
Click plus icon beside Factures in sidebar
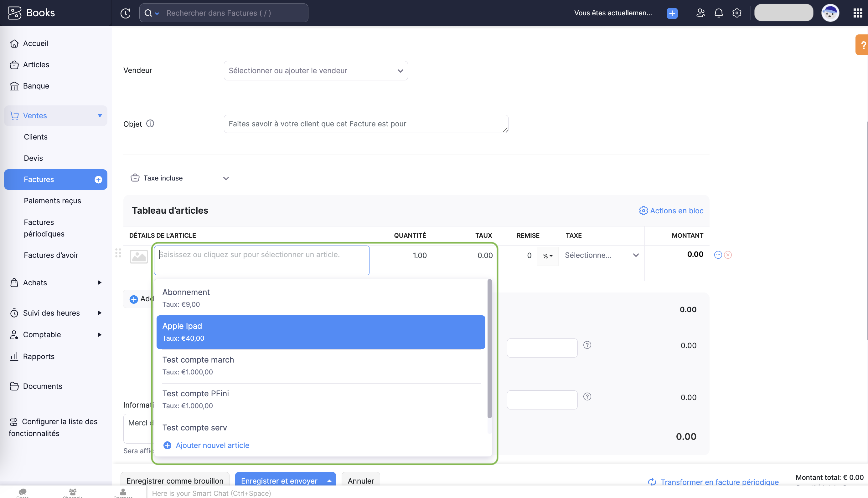[98, 180]
